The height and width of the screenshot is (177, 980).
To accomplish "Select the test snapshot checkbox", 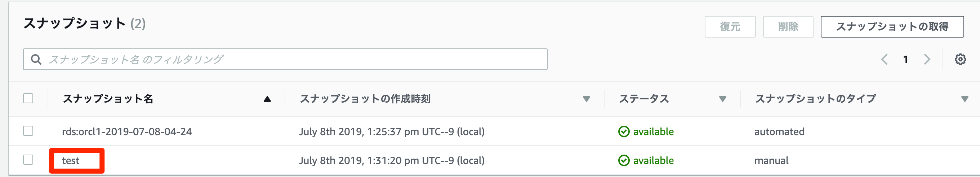I will [x=28, y=160].
